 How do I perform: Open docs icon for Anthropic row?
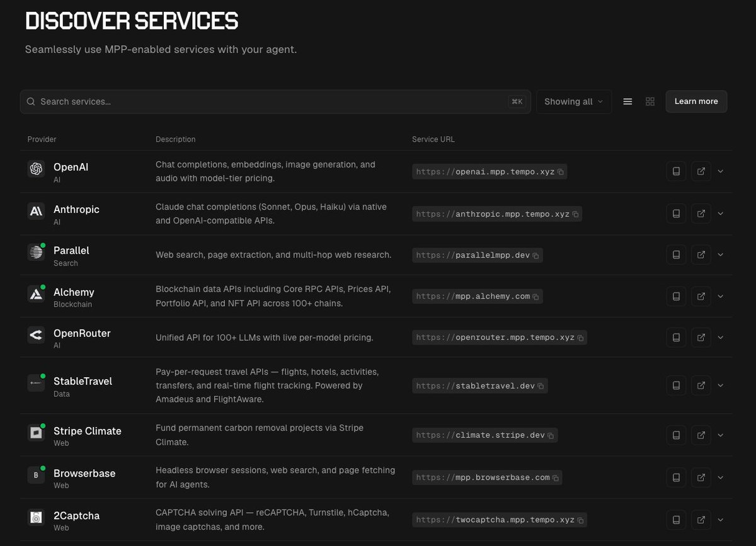pos(676,213)
